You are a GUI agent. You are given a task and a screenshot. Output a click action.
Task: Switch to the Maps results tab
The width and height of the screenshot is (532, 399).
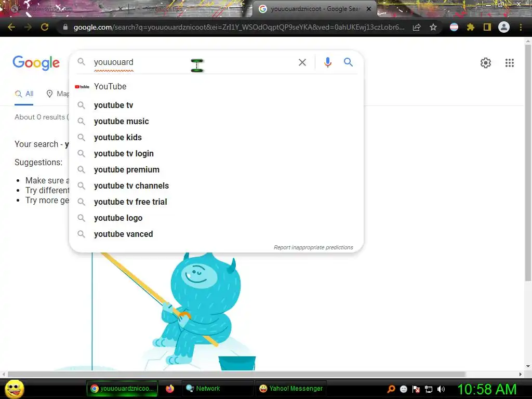[x=57, y=94]
